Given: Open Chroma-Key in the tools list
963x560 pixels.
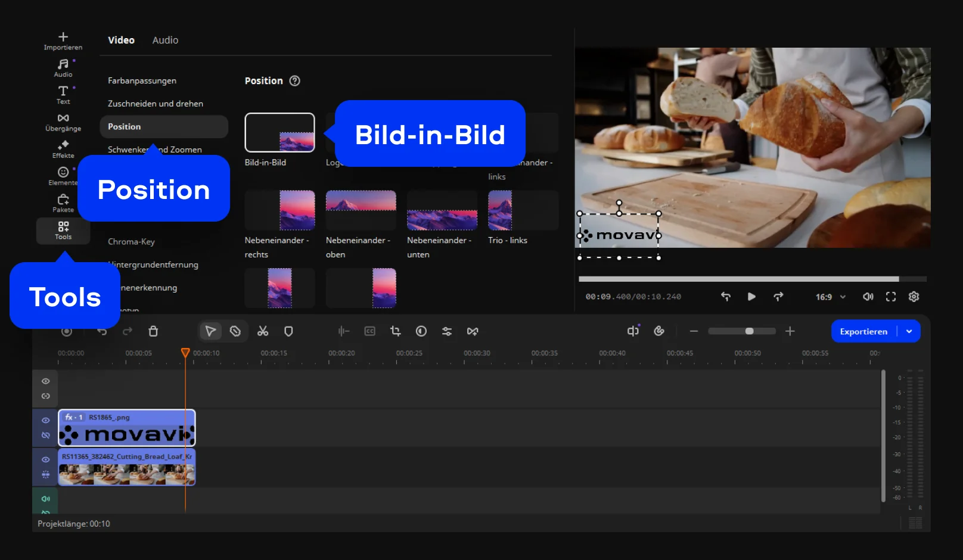Looking at the screenshot, I should pos(131,242).
